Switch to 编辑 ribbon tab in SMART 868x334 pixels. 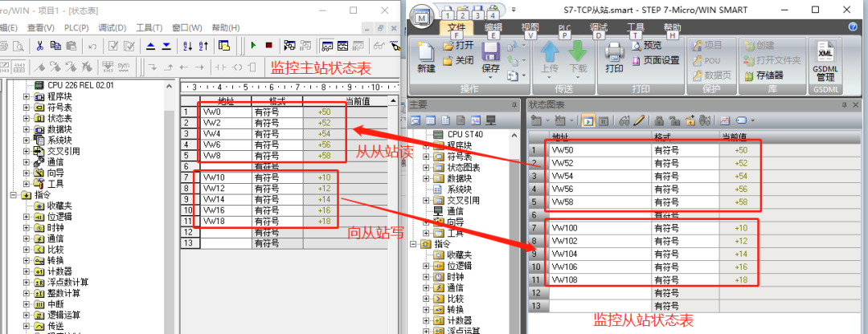(x=493, y=27)
